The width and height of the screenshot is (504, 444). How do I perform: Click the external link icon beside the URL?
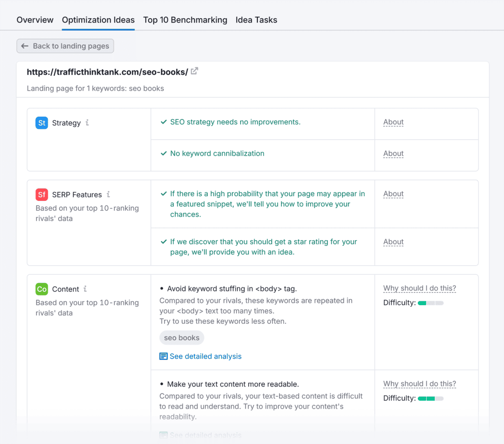pyautogui.click(x=194, y=71)
